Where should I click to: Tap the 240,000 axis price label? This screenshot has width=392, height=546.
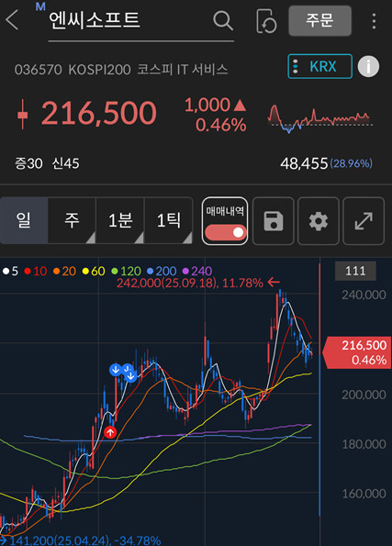[364, 295]
